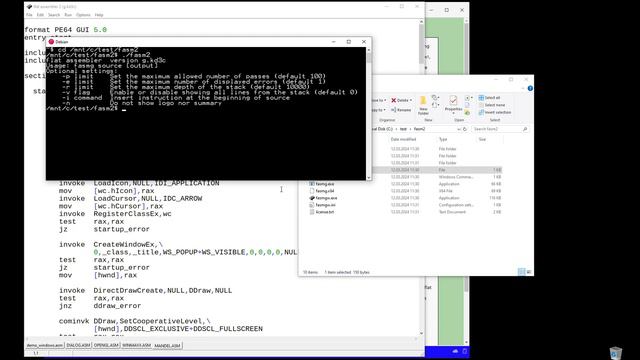The image size is (640, 360).
Task: Click the 'format PE64 GUI 5.0' code line
Action: click(65, 30)
